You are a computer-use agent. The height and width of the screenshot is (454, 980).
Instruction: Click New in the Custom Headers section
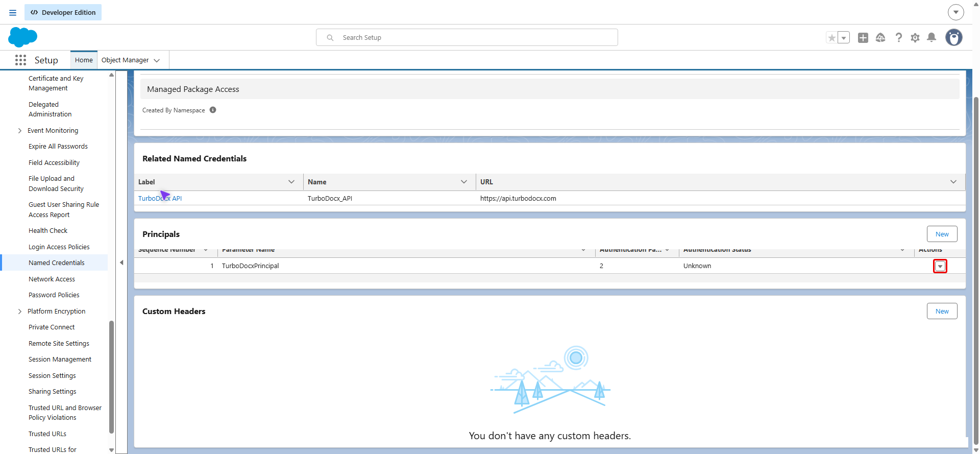[x=942, y=311]
